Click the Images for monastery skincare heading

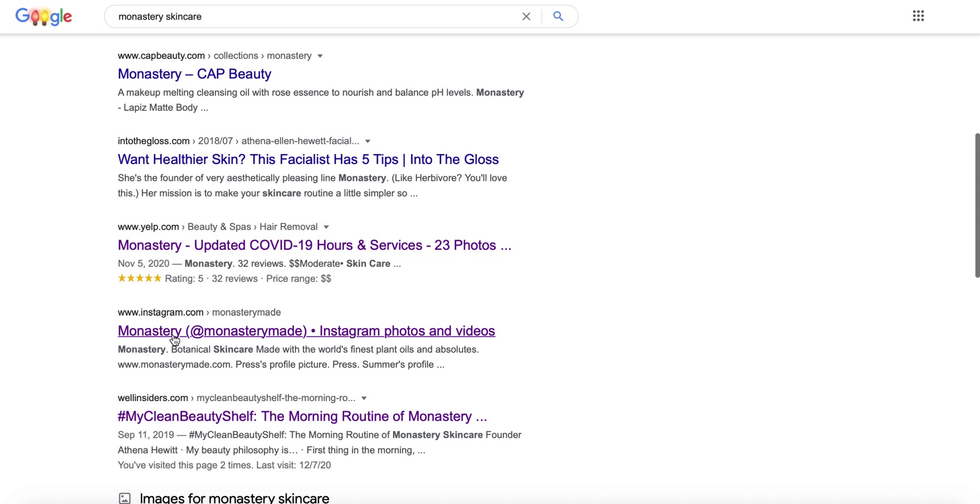[234, 498]
